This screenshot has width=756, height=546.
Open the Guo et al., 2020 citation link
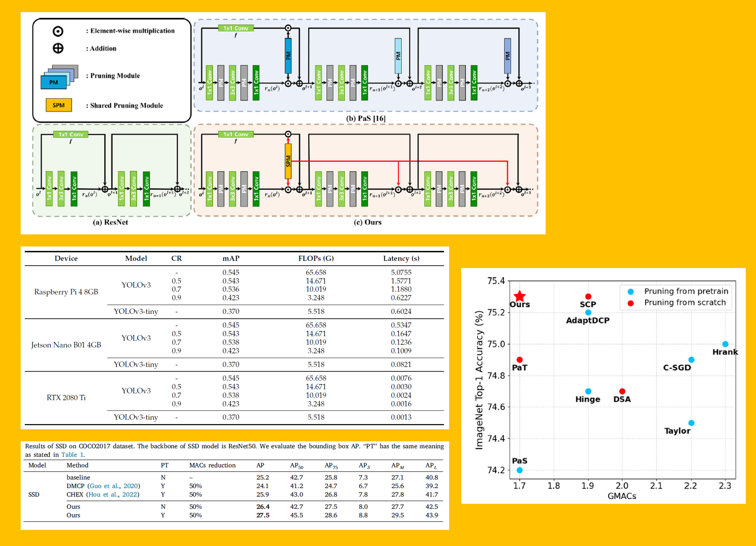pyautogui.click(x=114, y=486)
